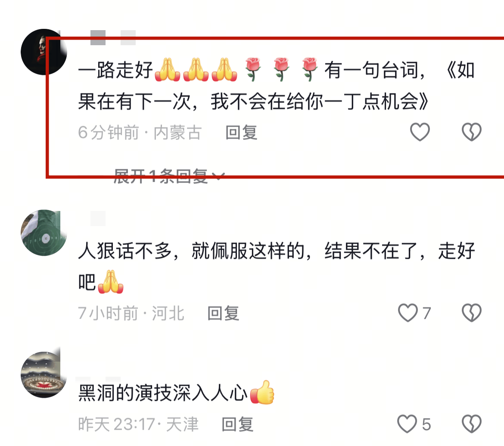
Task: Open blurred username above 人狠话不多 comment
Action: coord(98,219)
